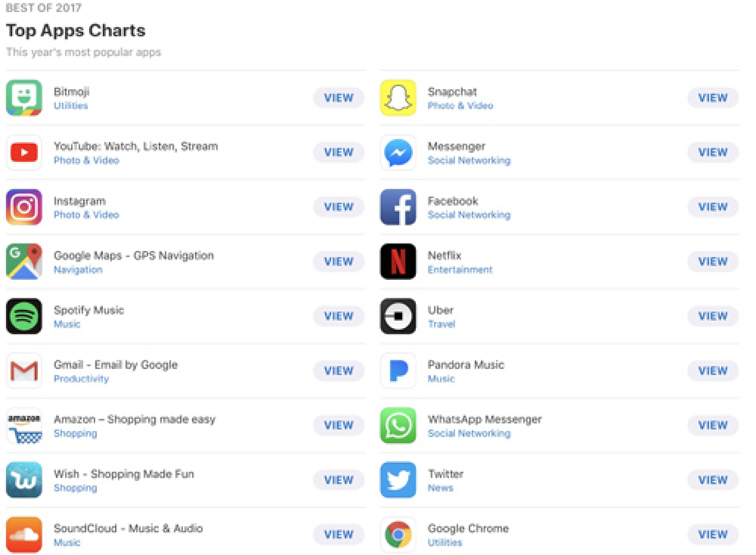The height and width of the screenshot is (555, 756).
Task: Click the Twitter bird icon
Action: pyautogui.click(x=398, y=480)
